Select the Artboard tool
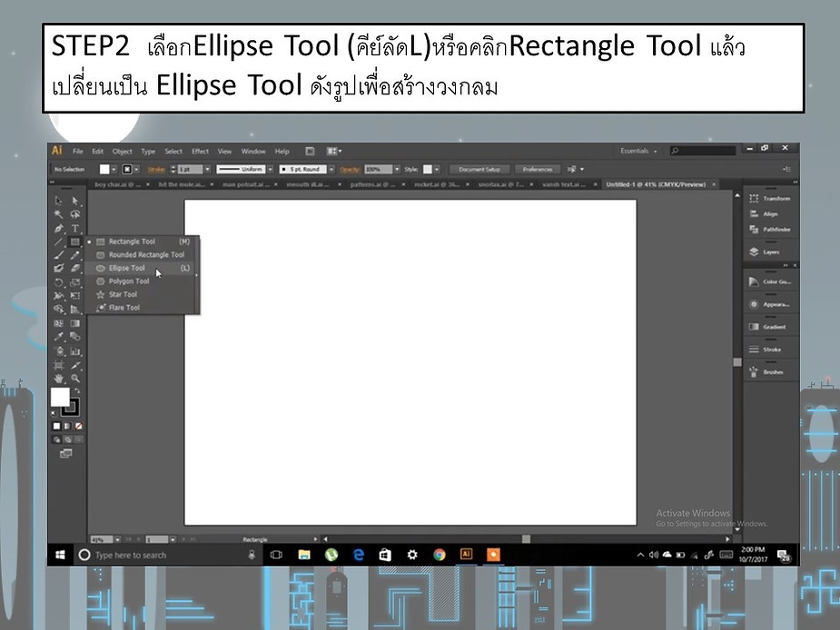 [x=58, y=365]
